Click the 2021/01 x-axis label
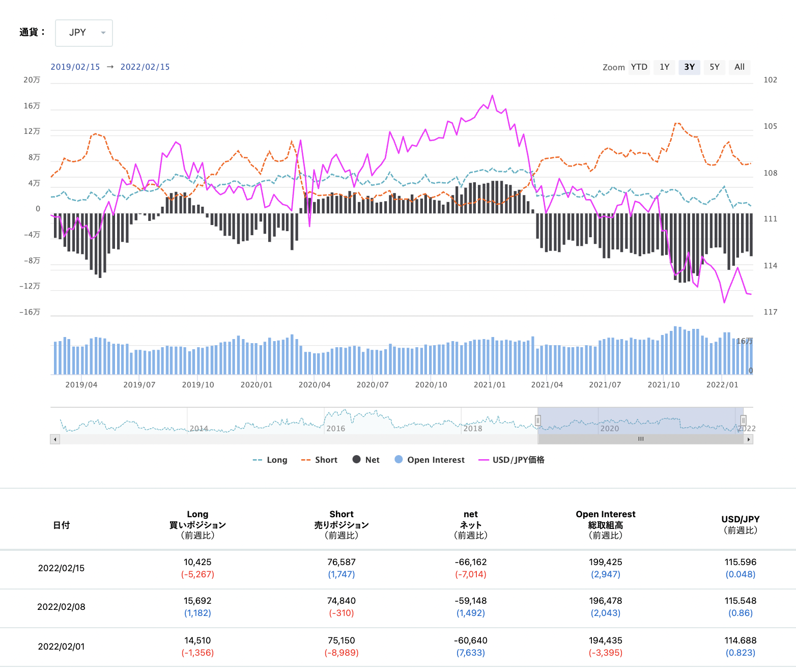This screenshot has height=672, width=796. click(x=490, y=385)
